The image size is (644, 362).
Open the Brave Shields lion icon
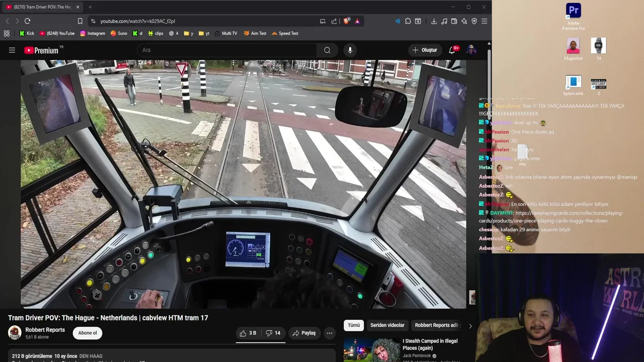coord(346,21)
